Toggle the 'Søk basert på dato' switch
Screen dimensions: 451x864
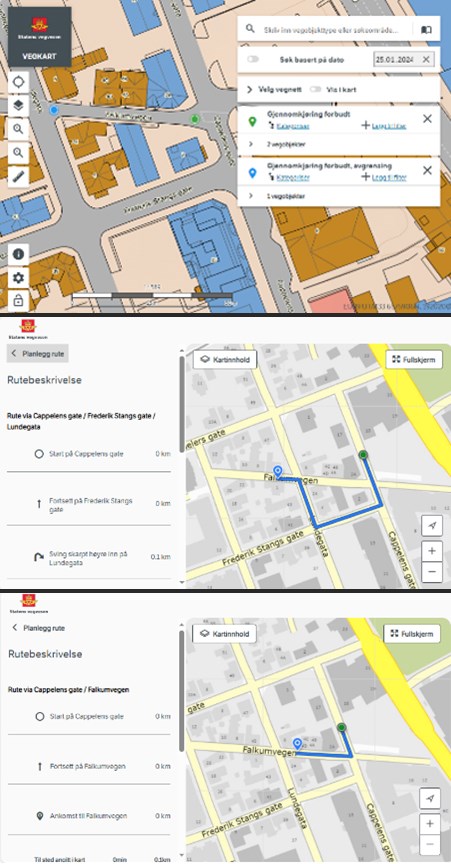pos(253,60)
